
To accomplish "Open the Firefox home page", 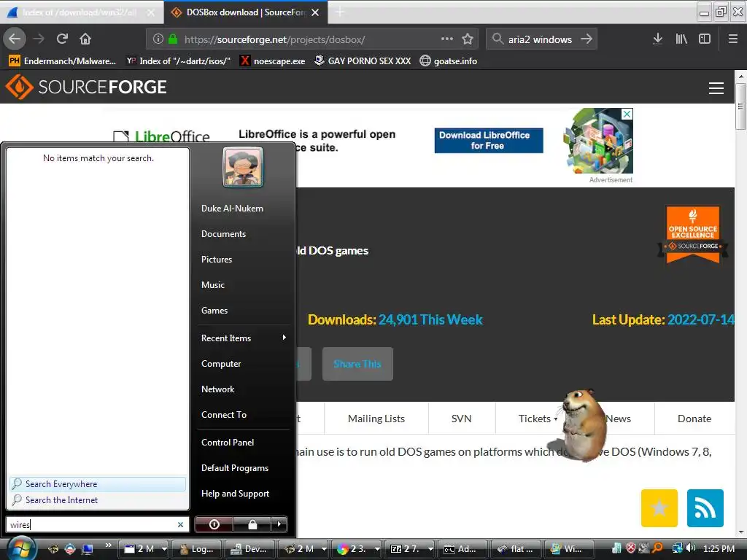I will (85, 39).
